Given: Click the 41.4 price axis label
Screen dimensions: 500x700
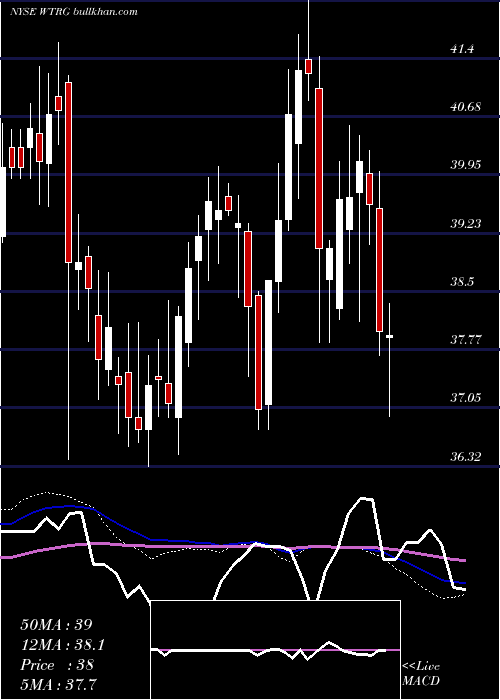Looking at the screenshot, I should (x=462, y=49).
